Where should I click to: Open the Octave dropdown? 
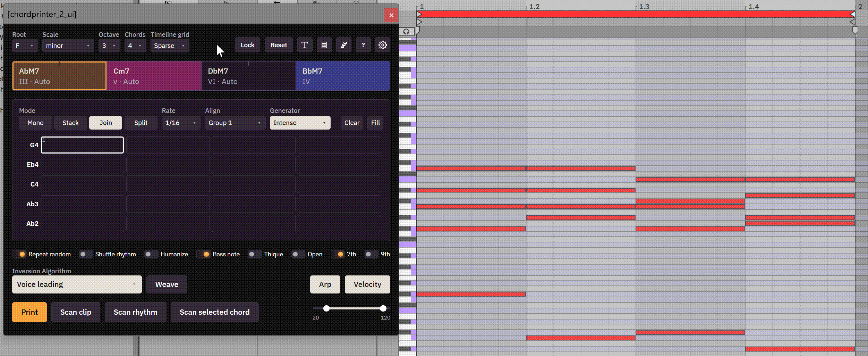pos(109,46)
